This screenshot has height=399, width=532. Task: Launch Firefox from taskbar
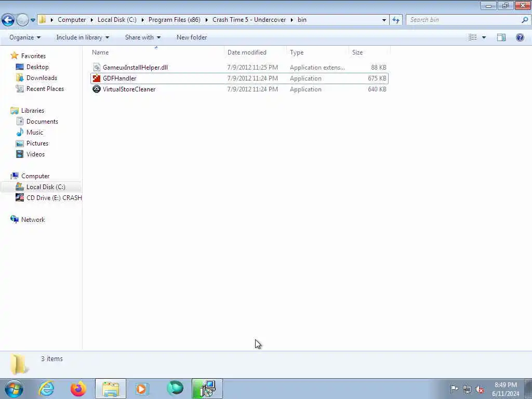78,389
